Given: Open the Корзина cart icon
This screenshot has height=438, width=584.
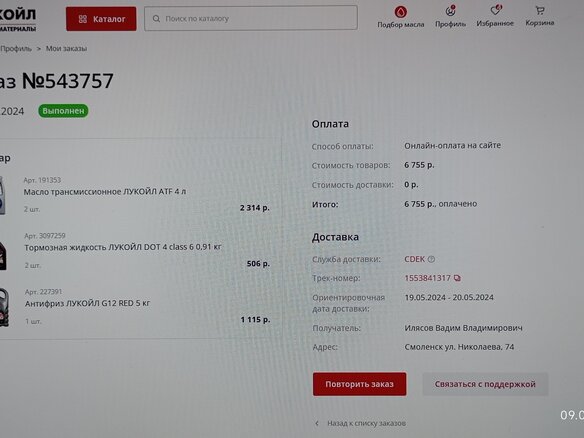Looking at the screenshot, I should (x=540, y=10).
